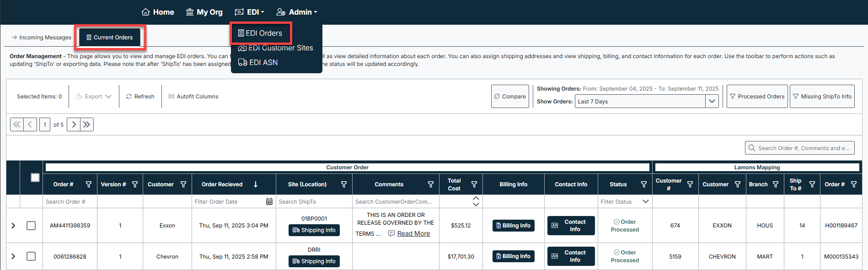The image size is (868, 270).
Task: Expand the row for order AM4411398359
Action: (13, 226)
